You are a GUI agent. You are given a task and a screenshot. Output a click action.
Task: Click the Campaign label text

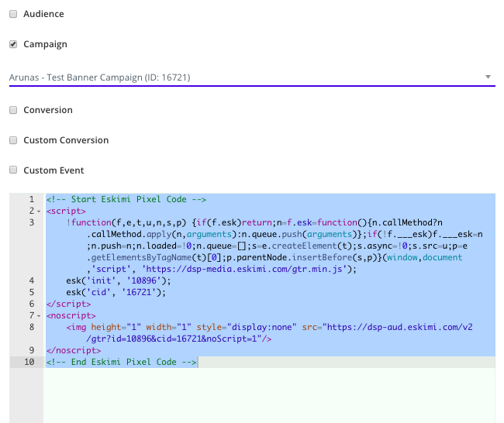(45, 44)
